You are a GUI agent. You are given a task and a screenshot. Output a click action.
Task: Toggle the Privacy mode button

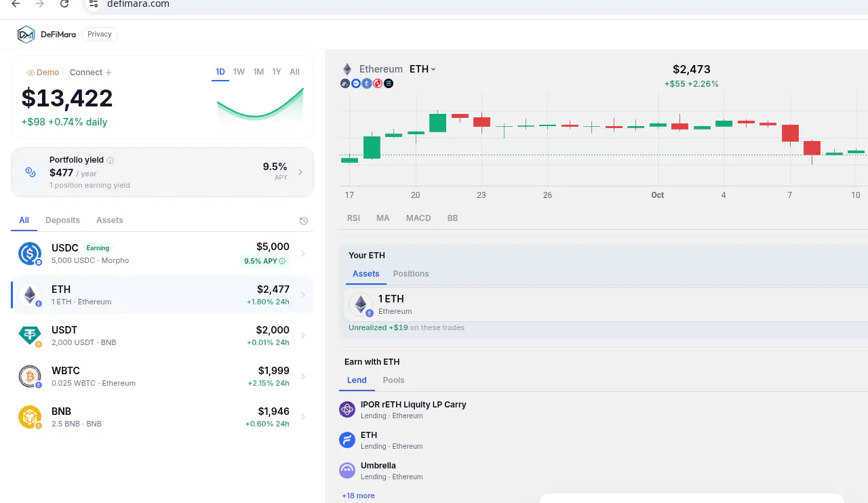click(x=100, y=34)
